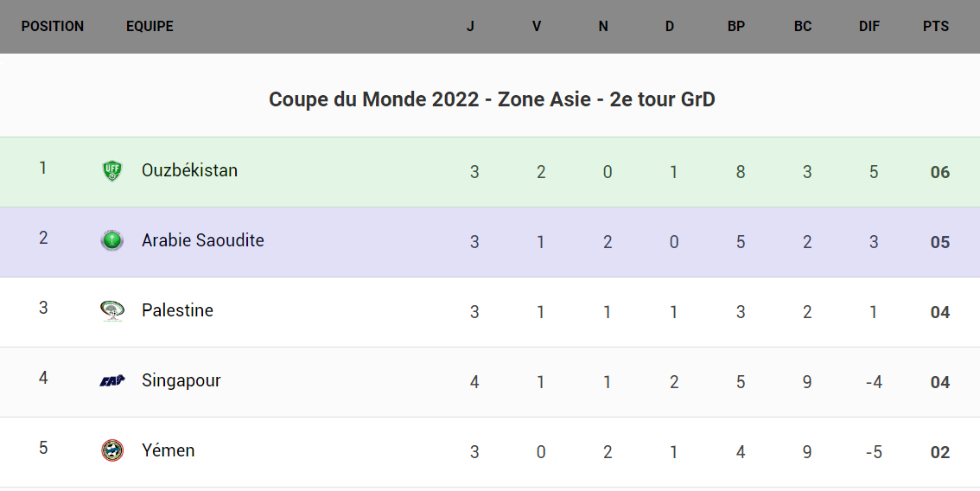The width and height of the screenshot is (980, 491).
Task: Click the BP goals-for column header
Action: (x=736, y=27)
